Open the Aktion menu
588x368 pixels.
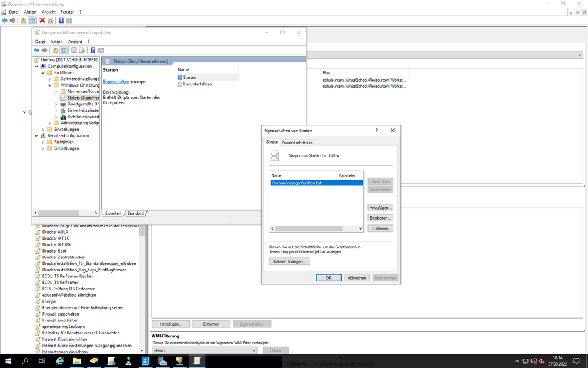[x=56, y=41]
